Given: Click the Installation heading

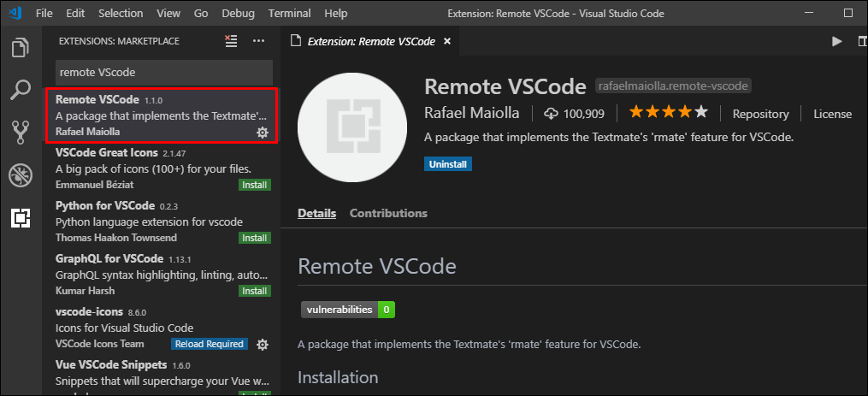Looking at the screenshot, I should click(x=338, y=378).
